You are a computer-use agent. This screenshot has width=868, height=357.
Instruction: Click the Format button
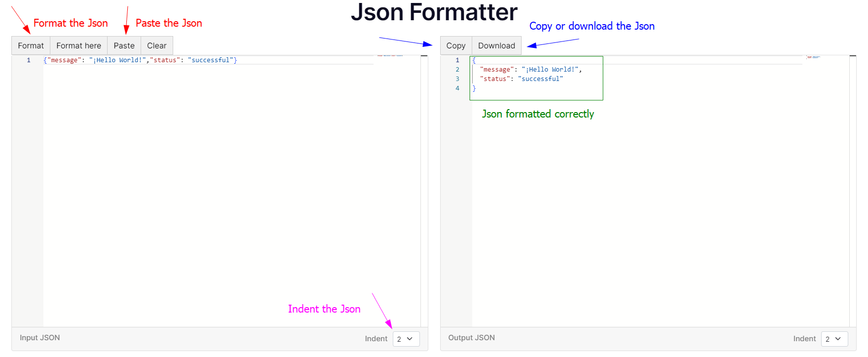(x=31, y=45)
